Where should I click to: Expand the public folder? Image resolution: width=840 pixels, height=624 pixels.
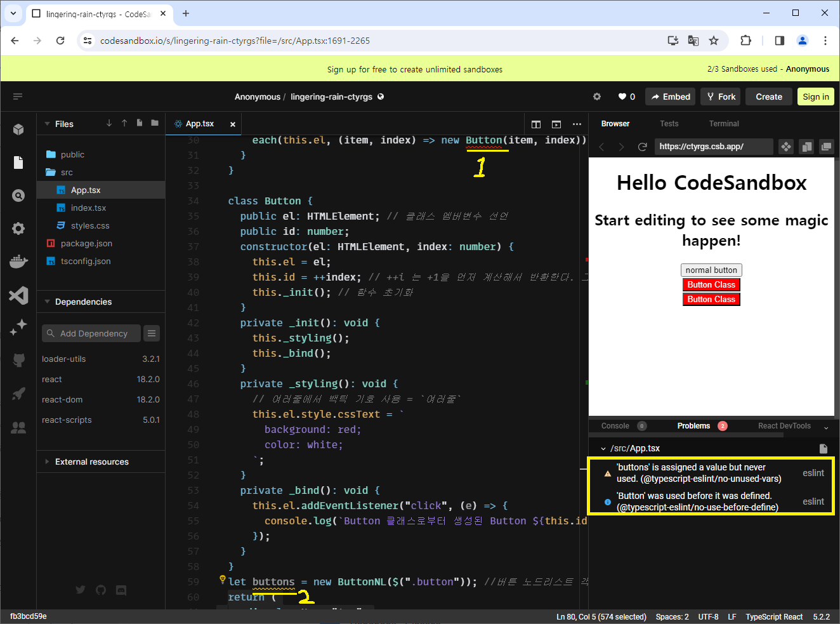point(72,154)
